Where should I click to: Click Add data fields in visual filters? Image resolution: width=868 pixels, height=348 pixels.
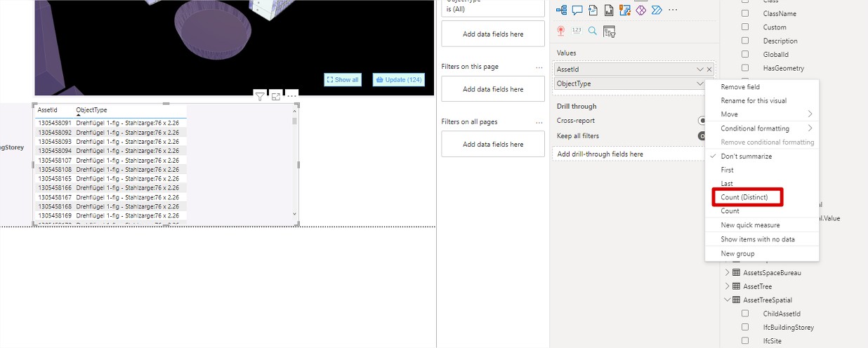coord(493,34)
